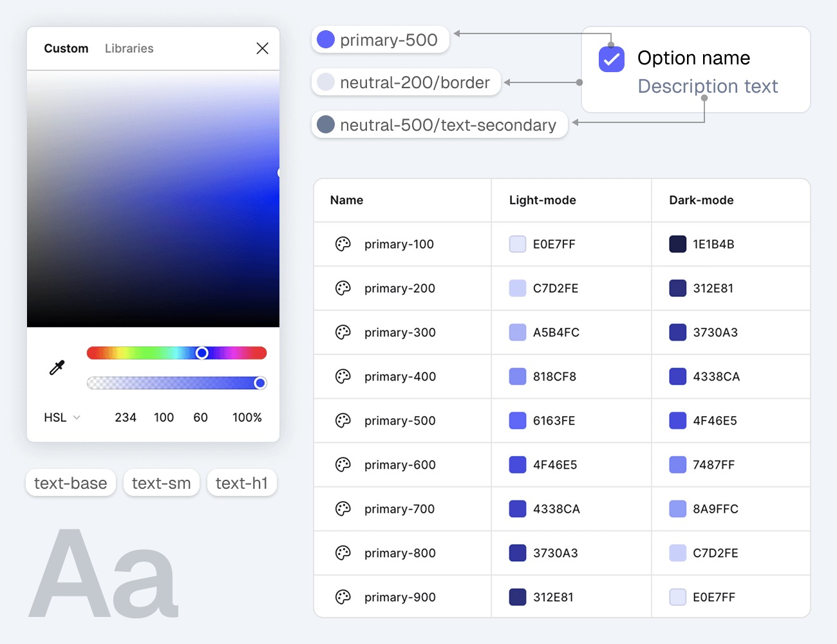Screen dimensions: 837x644
Task: Switch to the Libraries tab
Action: (x=128, y=48)
